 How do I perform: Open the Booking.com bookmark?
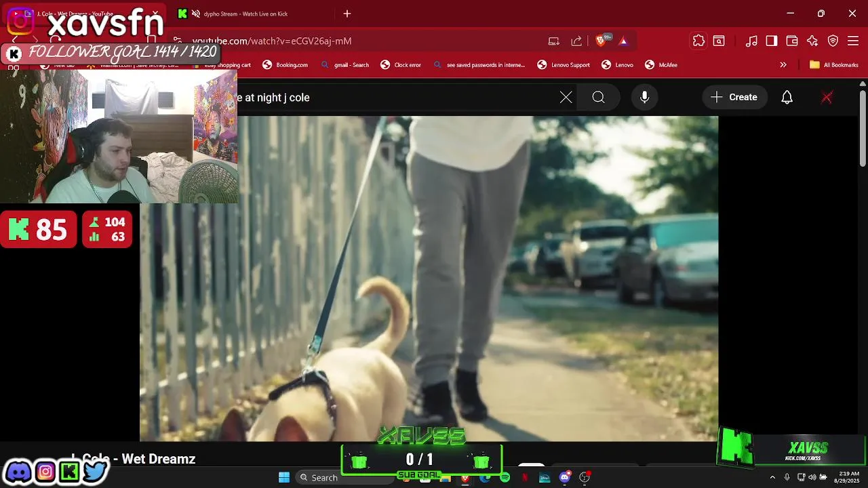point(285,65)
